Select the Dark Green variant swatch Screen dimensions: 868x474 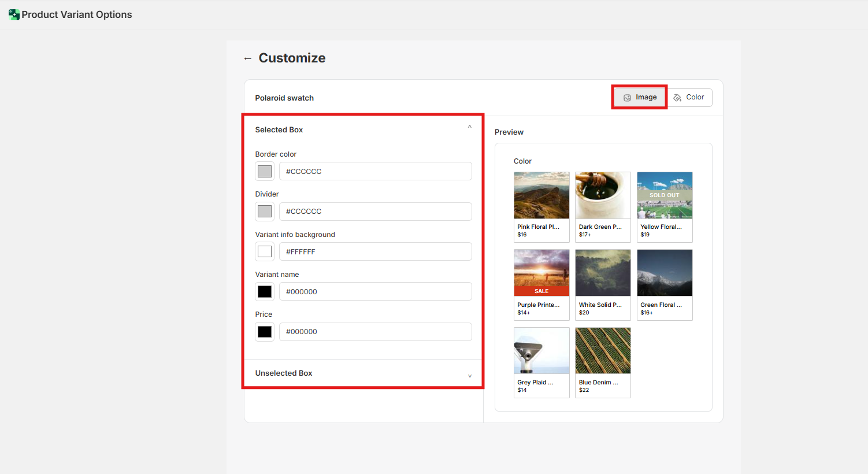(603, 206)
